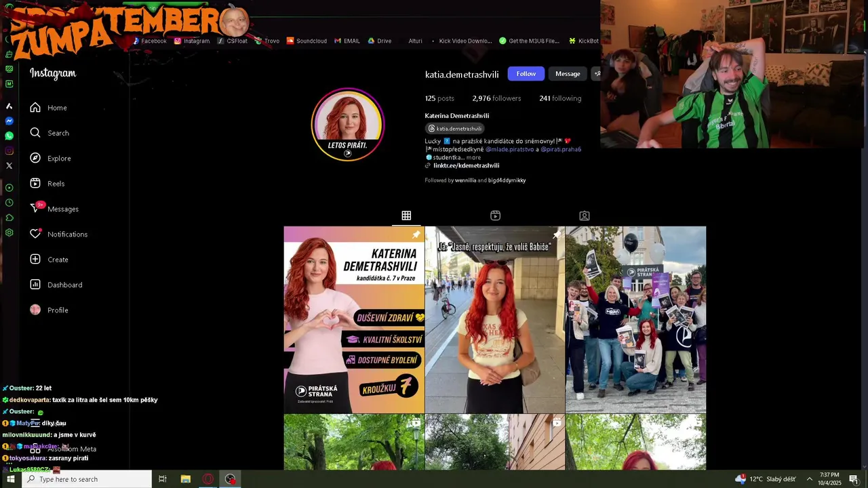
Task: Open Instagram in the browser sidebar
Action: coord(9,150)
